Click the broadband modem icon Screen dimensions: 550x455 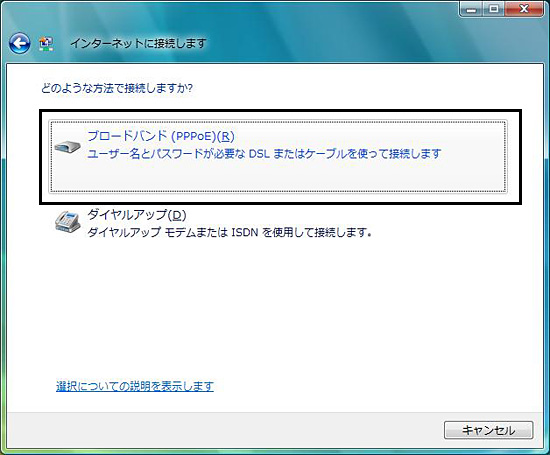click(67, 146)
